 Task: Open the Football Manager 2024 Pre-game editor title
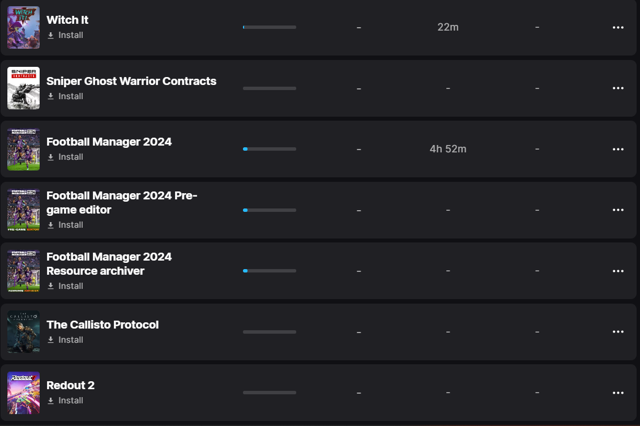coord(122,203)
